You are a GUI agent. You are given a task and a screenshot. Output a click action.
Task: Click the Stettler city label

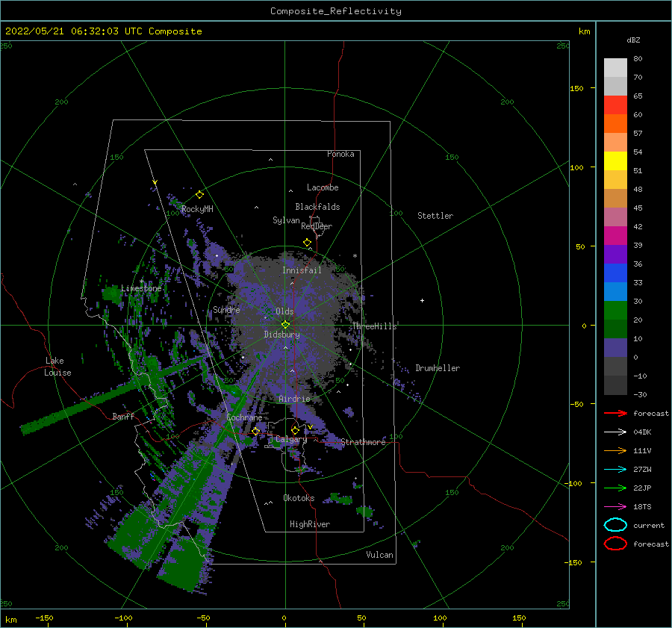[435, 216]
